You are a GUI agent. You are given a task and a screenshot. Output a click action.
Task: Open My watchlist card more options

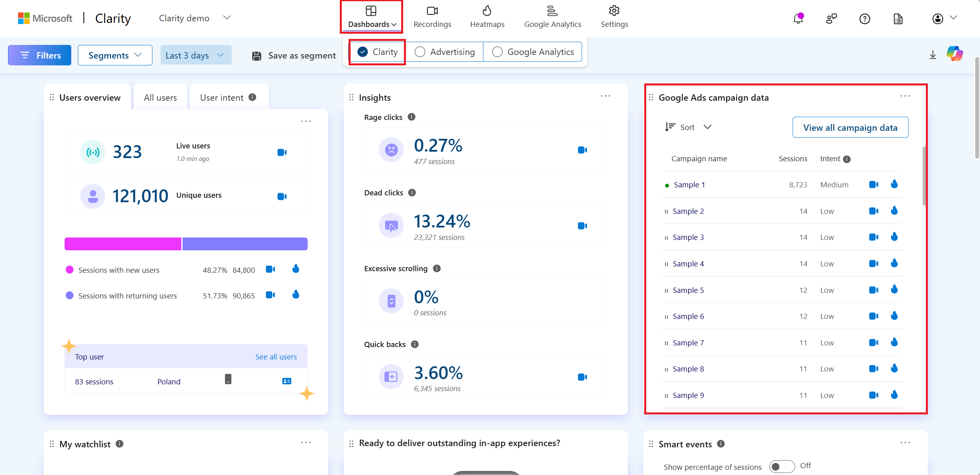click(306, 443)
